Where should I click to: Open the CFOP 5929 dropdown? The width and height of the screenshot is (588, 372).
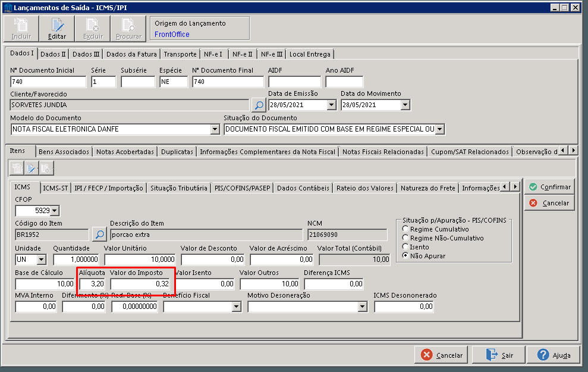click(55, 211)
